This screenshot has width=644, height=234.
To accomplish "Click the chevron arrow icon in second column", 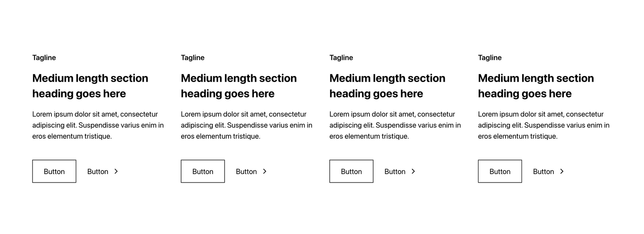I will pos(264,171).
